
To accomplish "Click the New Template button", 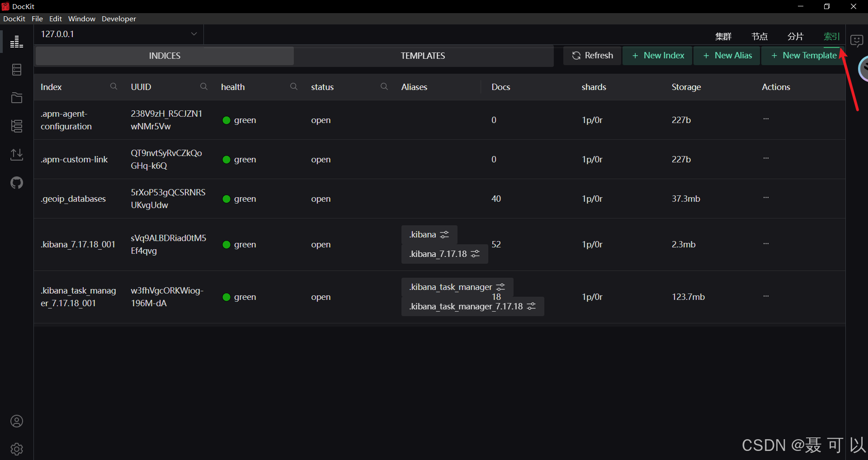I will point(803,56).
